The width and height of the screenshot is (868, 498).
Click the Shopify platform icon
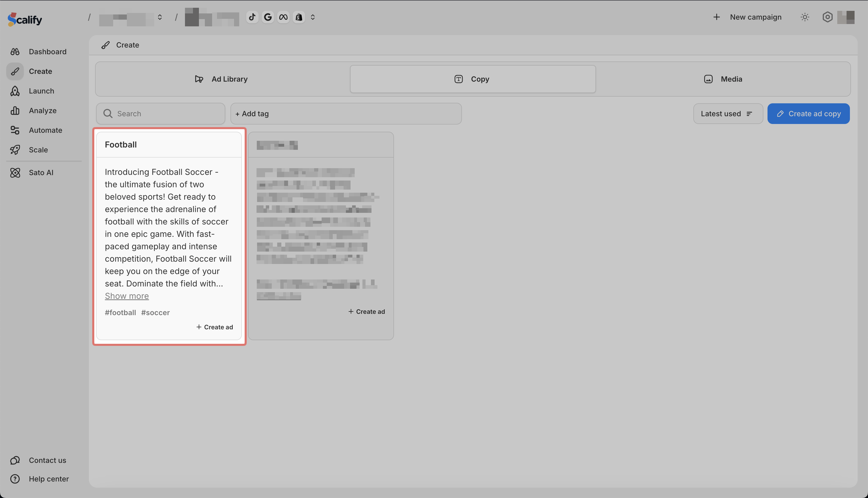(x=299, y=17)
